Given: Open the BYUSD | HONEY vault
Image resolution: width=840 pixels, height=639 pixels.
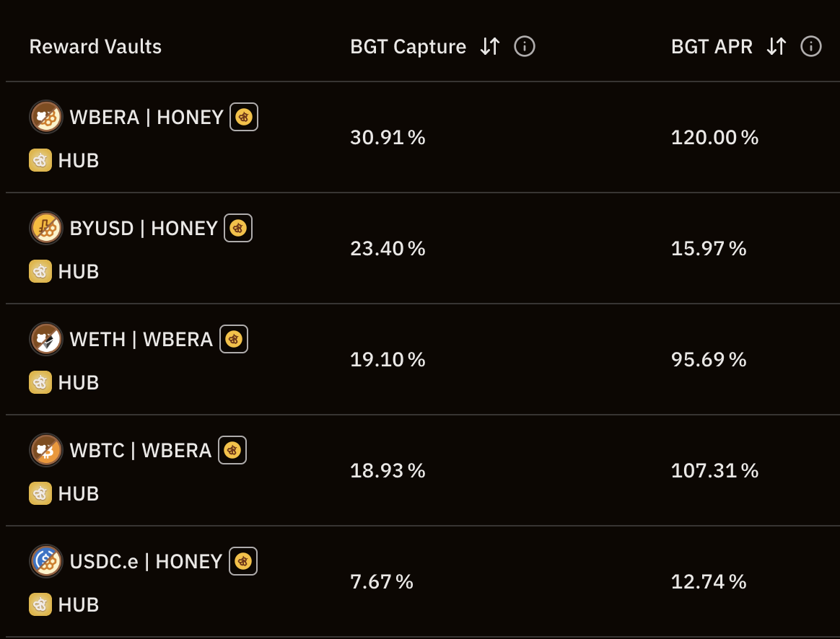Looking at the screenshot, I should point(144,229).
